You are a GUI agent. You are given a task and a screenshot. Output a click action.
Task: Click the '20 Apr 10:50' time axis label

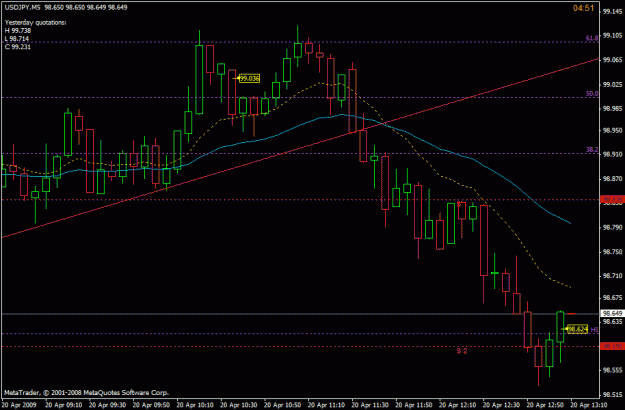[x=283, y=405]
